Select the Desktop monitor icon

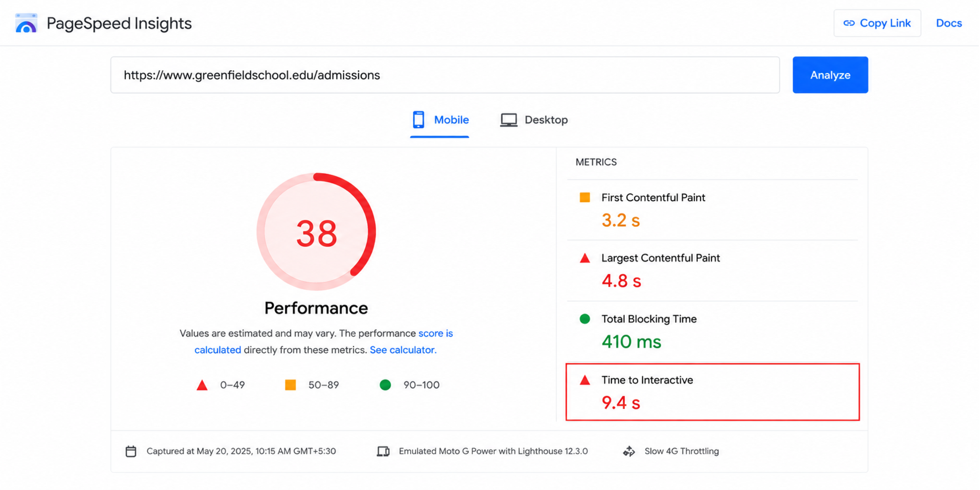pyautogui.click(x=509, y=120)
